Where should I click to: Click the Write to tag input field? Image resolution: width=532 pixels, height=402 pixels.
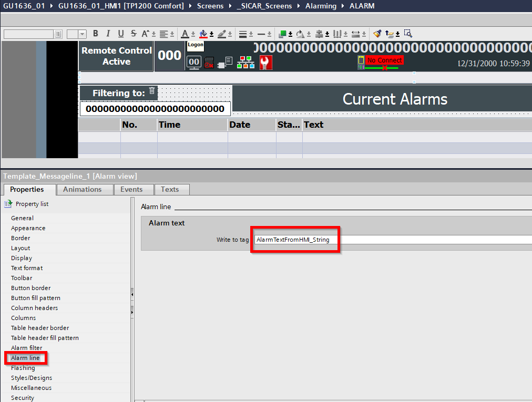click(393, 240)
